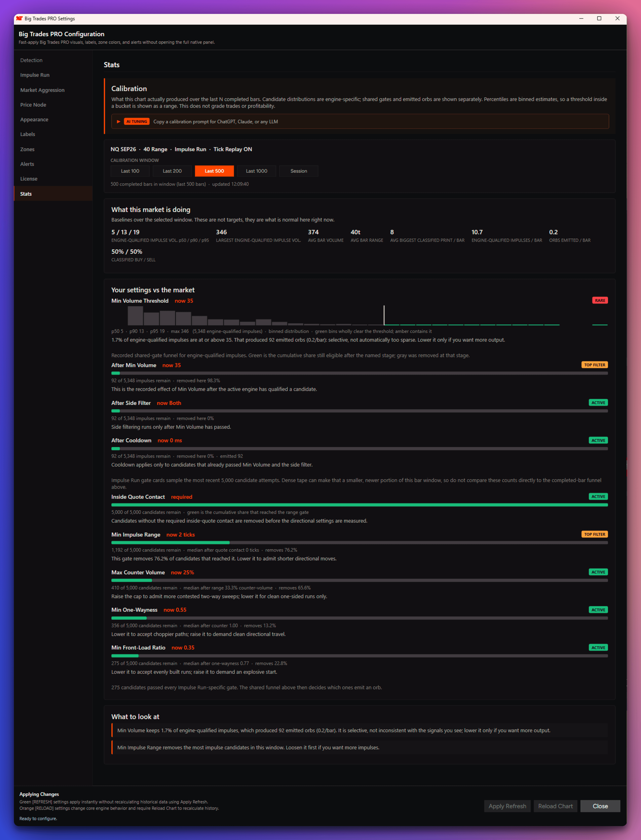Click the '40t' average bar range stat
Image resolution: width=641 pixels, height=840 pixels.
click(x=355, y=232)
